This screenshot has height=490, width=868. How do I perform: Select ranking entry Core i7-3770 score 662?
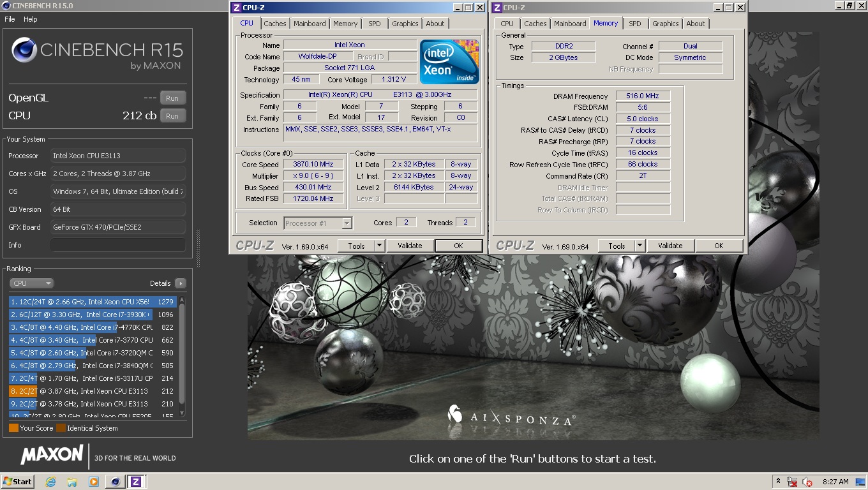click(93, 340)
